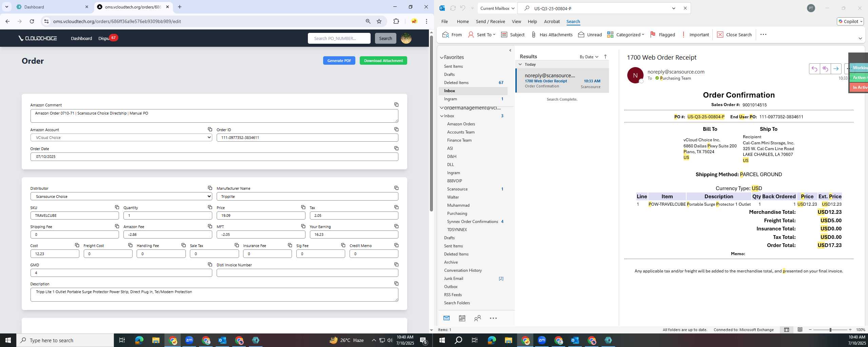Collapse the Outlook folder pane
The height and width of the screenshot is (347, 868).
tap(510, 50)
